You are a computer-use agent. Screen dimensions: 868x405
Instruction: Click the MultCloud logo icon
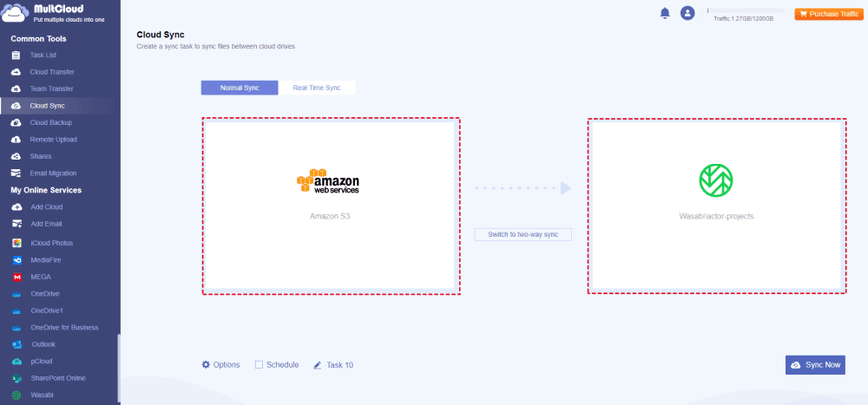pyautogui.click(x=16, y=12)
